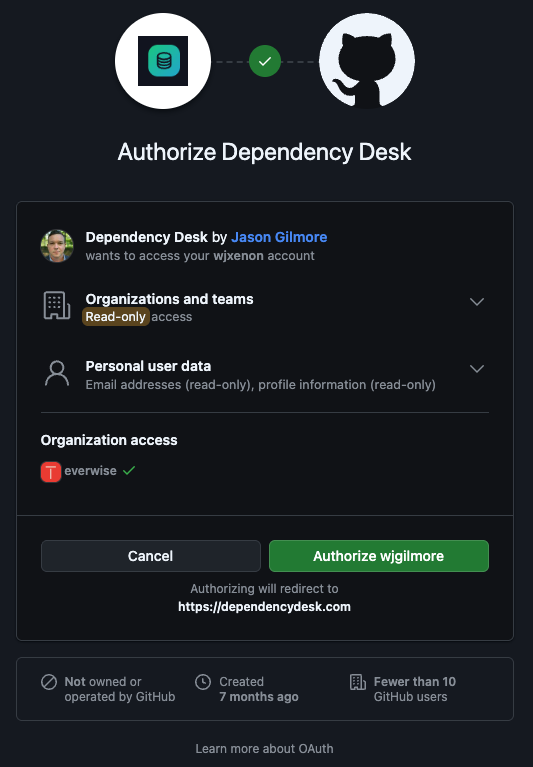Expand Personal user data permission details
Screen dimensions: 533x767
pos(477,368)
